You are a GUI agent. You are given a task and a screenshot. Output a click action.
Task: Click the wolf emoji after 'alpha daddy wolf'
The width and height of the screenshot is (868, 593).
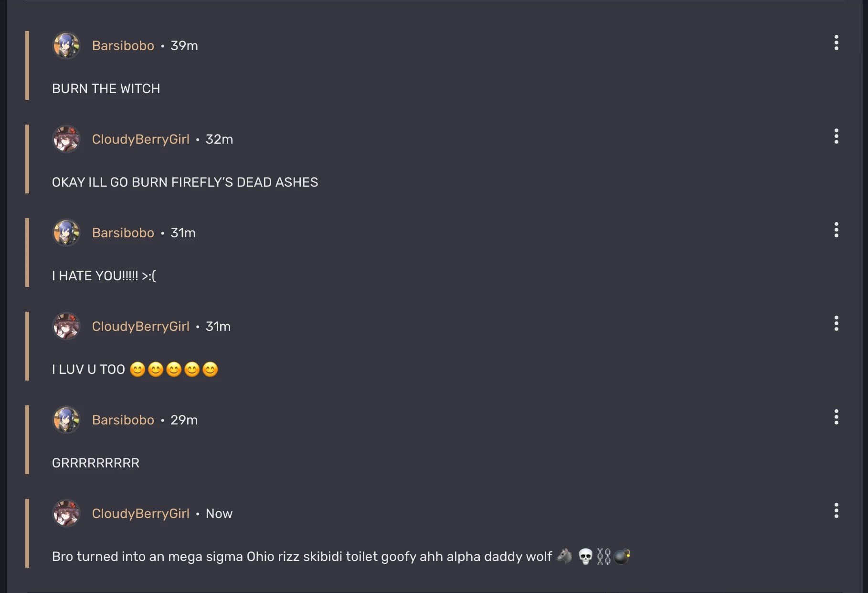564,556
